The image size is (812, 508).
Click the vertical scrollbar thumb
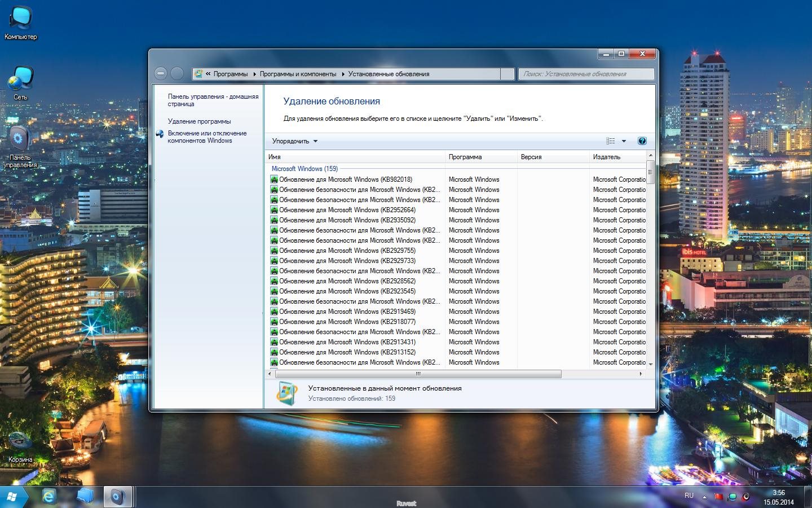[650, 172]
